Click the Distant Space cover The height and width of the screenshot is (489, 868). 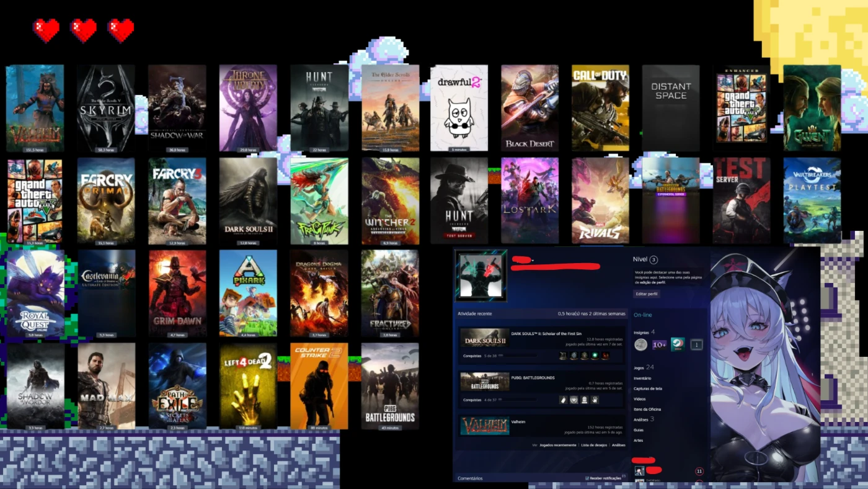pos(671,108)
